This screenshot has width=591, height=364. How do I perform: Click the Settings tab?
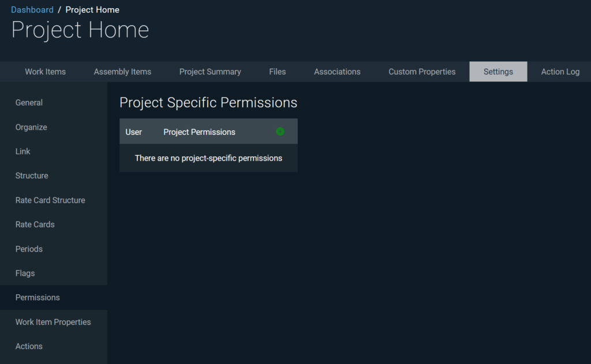pyautogui.click(x=498, y=72)
